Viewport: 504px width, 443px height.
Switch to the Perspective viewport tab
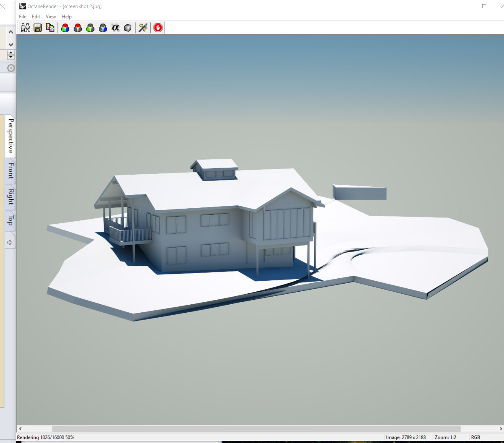point(11,136)
